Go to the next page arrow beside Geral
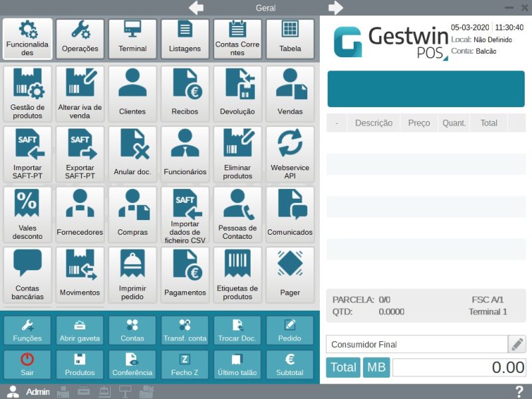This screenshot has width=532, height=399. pos(335,8)
